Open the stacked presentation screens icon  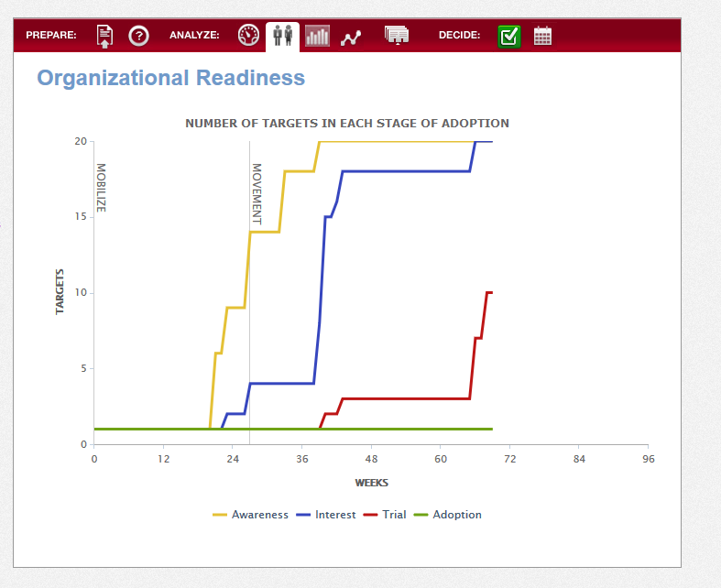[x=397, y=36]
